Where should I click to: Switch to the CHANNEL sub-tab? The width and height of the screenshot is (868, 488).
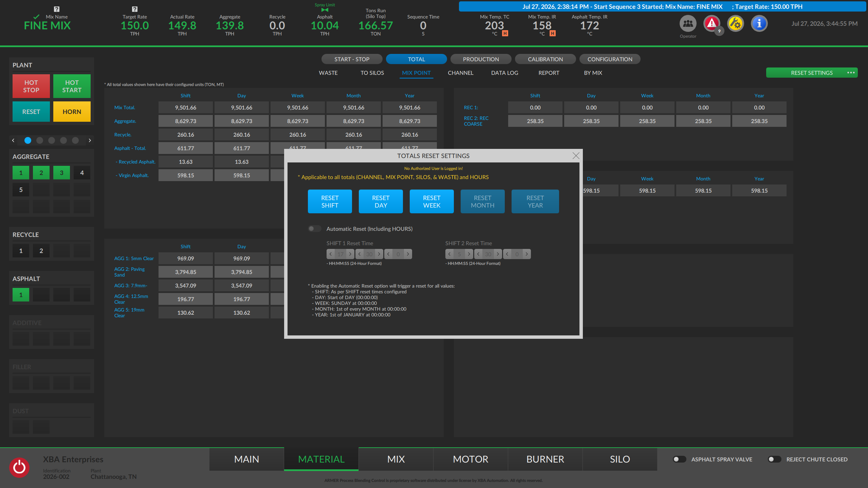click(x=460, y=73)
